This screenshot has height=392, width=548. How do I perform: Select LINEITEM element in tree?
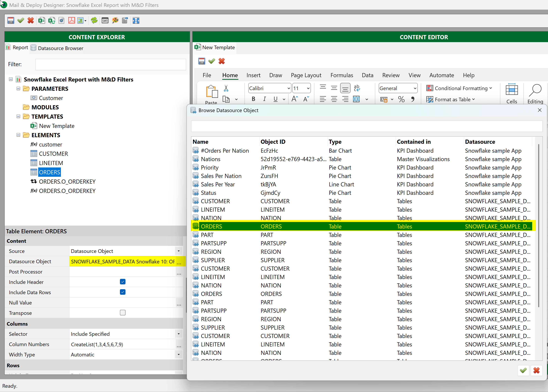[x=51, y=163]
